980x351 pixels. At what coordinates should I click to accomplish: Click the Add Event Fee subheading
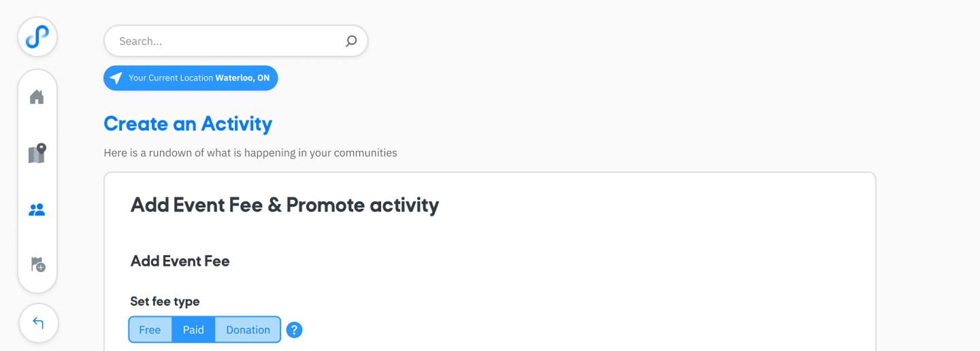coord(180,261)
